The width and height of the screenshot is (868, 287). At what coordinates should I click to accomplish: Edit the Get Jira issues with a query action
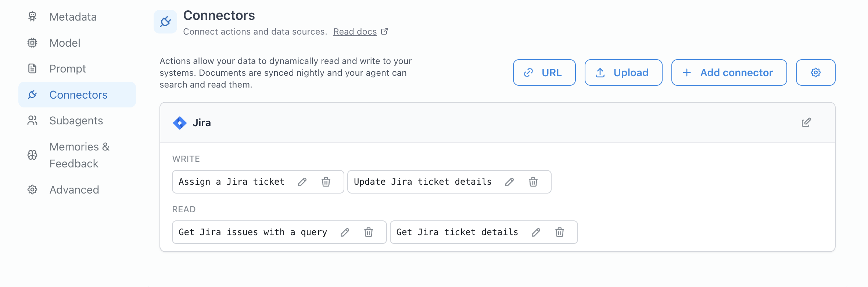(345, 232)
